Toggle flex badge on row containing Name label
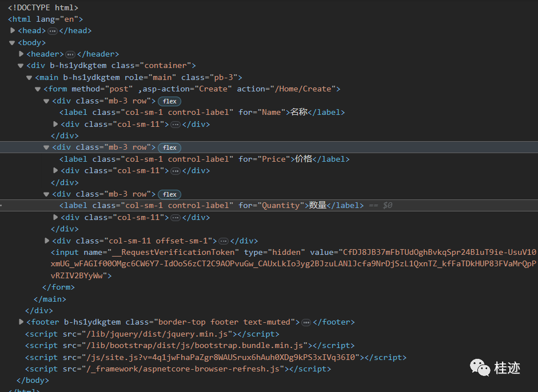Viewport: 538px width, 392px height. click(169, 101)
